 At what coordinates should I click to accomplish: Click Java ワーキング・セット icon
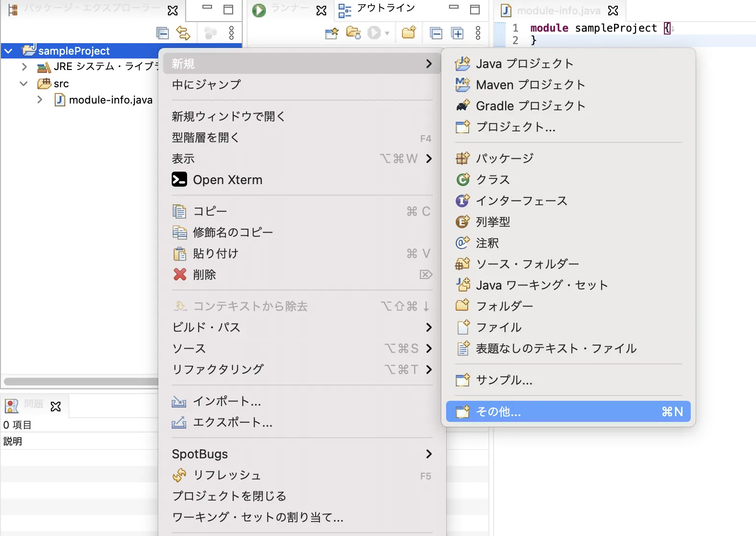click(462, 285)
